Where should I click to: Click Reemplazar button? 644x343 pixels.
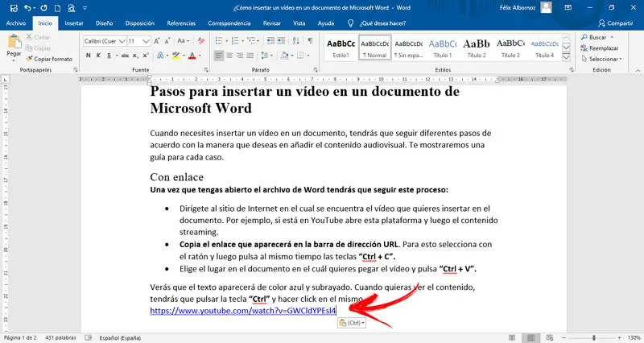599,48
